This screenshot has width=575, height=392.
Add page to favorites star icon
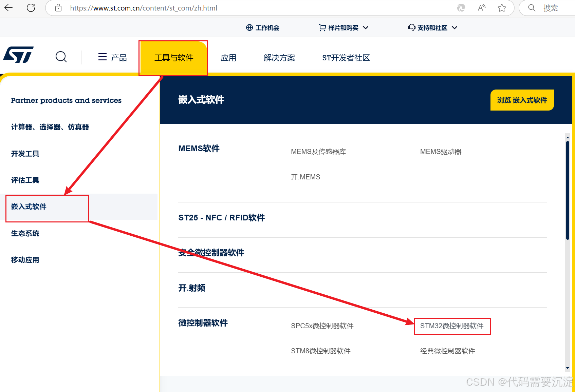502,8
